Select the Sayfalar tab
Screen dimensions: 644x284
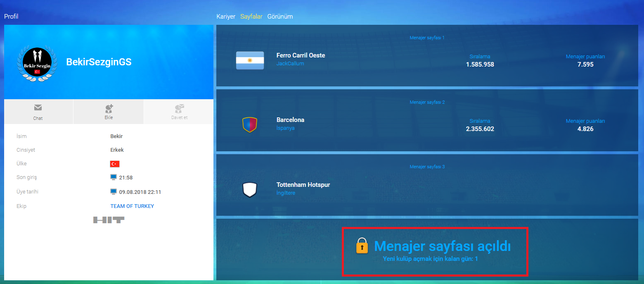pos(251,17)
